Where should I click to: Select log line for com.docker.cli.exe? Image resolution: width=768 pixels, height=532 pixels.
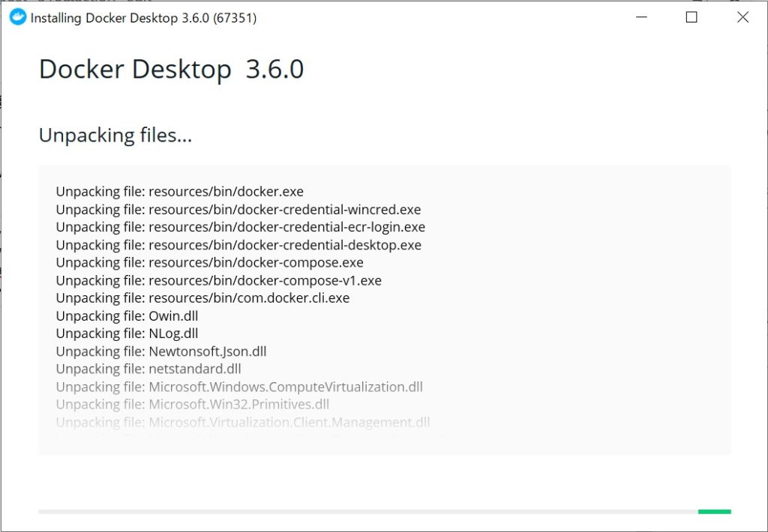coord(202,298)
